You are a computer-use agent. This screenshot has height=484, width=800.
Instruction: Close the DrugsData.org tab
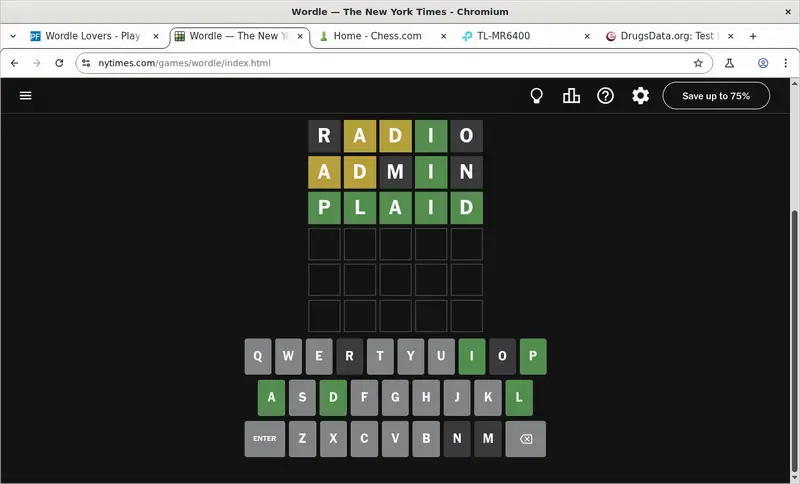(x=731, y=36)
